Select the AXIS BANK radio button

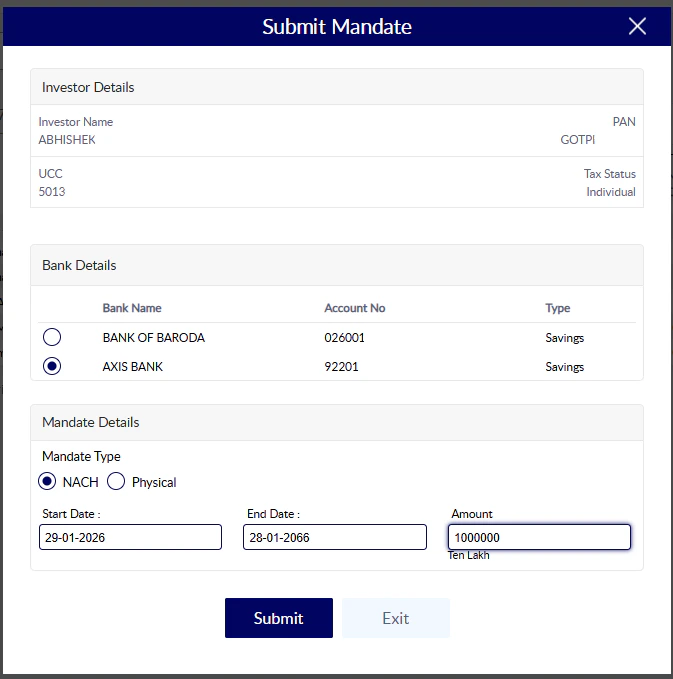click(x=52, y=366)
